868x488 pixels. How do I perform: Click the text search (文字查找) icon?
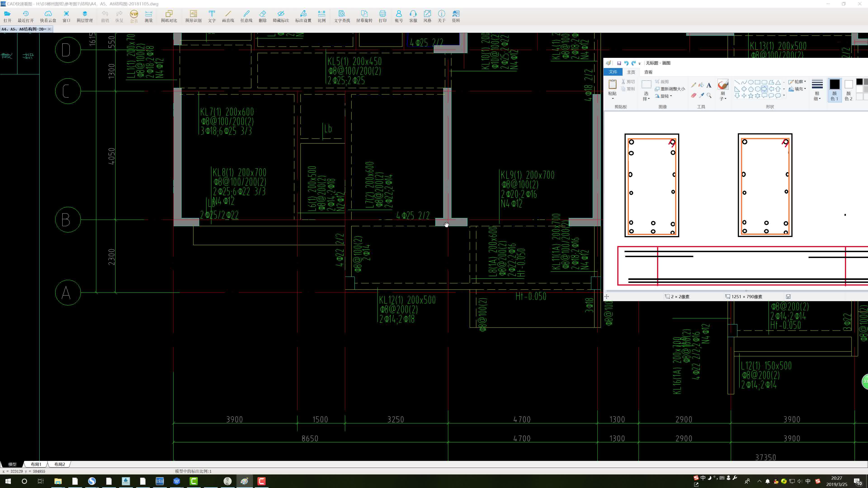point(342,16)
